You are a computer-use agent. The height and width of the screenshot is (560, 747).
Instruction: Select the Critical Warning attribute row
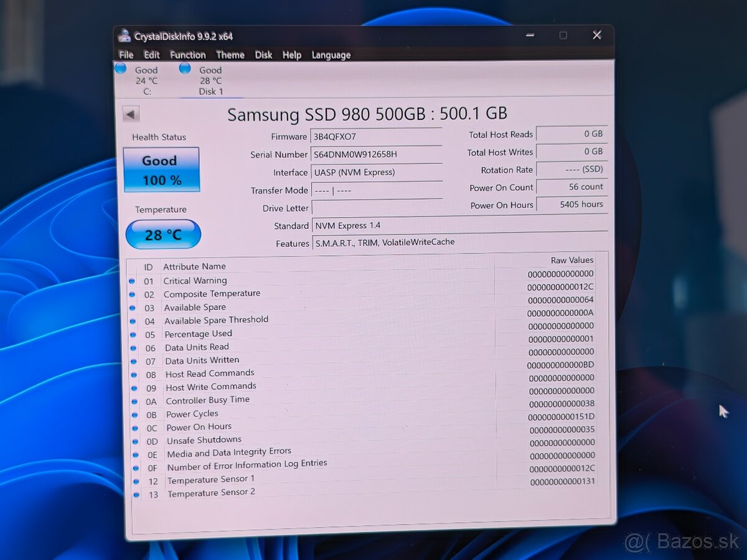pyautogui.click(x=362, y=278)
